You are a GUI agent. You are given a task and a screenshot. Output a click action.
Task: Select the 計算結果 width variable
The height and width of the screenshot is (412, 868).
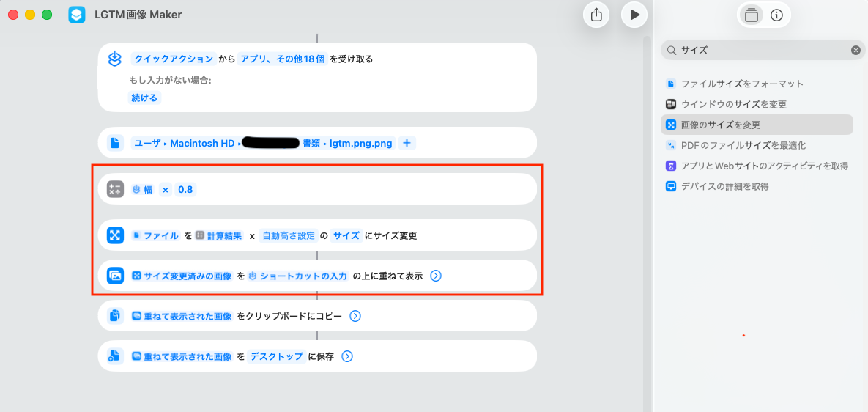219,235
